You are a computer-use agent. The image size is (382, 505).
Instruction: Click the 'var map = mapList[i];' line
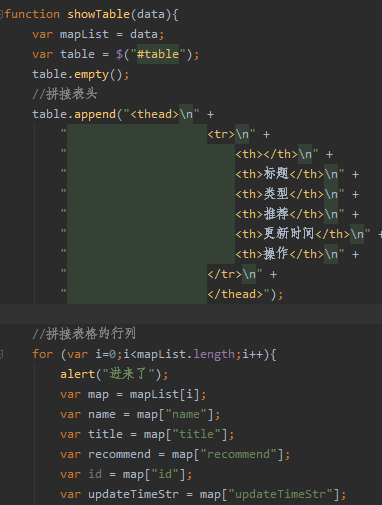(133, 394)
